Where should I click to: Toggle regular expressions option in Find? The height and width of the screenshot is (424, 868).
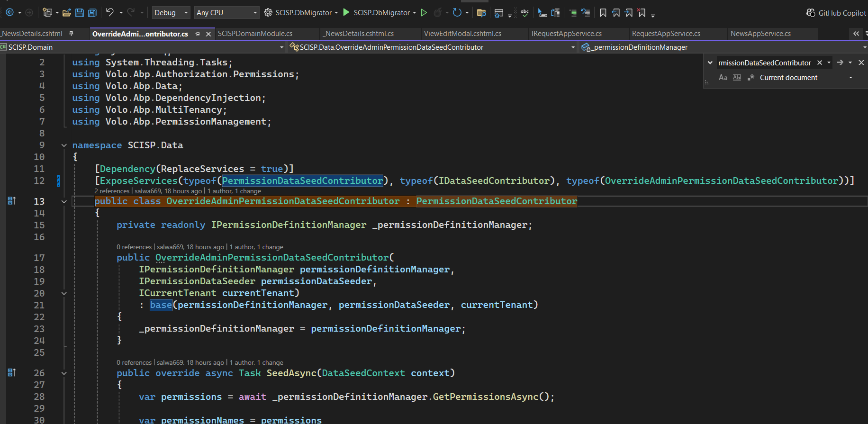pyautogui.click(x=750, y=77)
